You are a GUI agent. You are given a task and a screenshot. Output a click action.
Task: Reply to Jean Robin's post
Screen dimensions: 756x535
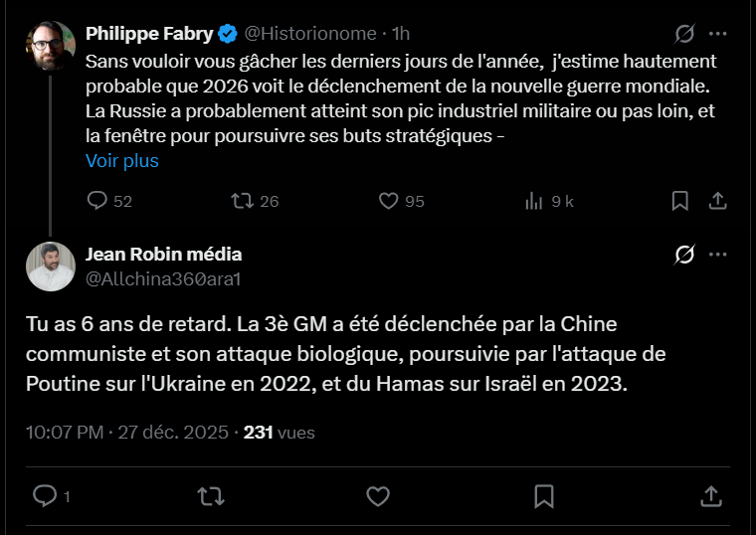45,495
